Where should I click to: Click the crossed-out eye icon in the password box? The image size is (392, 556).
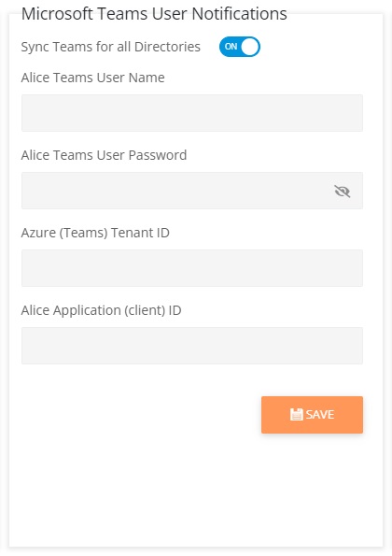pos(343,192)
